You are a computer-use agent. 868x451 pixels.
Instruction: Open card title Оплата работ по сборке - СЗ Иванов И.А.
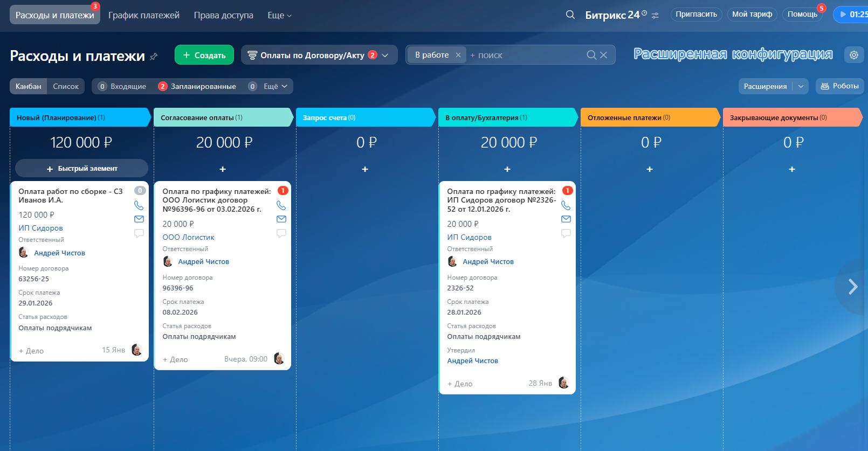point(71,196)
